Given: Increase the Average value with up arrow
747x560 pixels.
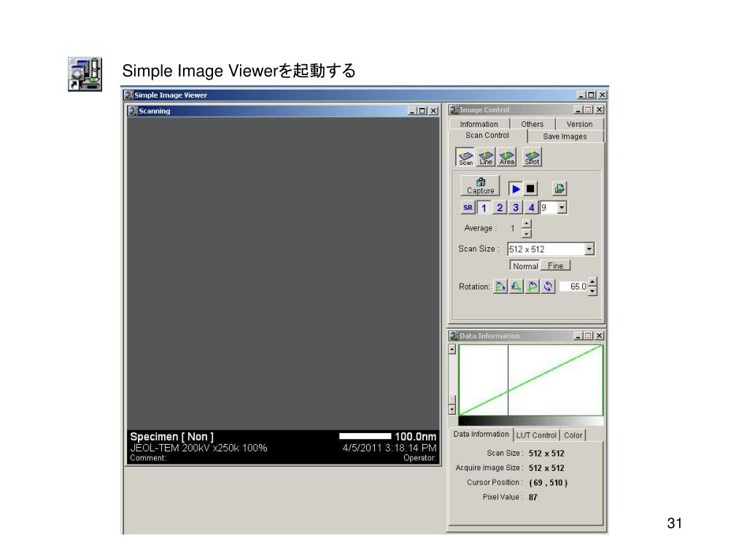Looking at the screenshot, I should coord(526,223).
